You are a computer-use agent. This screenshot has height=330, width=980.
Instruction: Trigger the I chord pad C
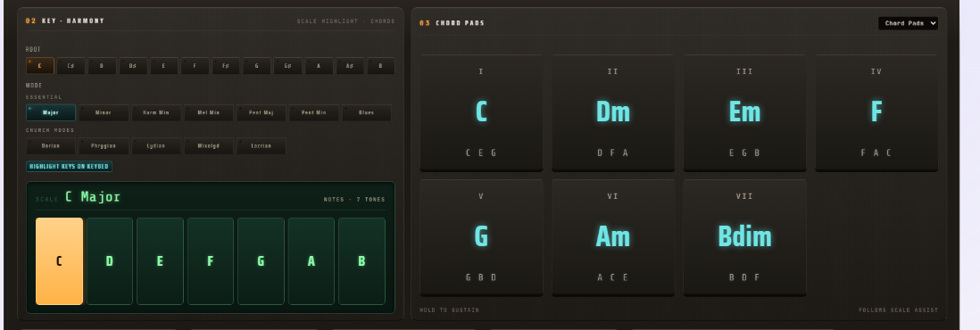coord(481,113)
